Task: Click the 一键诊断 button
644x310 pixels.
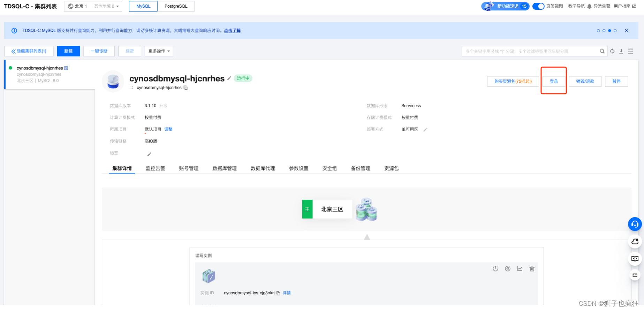Action: coord(99,51)
